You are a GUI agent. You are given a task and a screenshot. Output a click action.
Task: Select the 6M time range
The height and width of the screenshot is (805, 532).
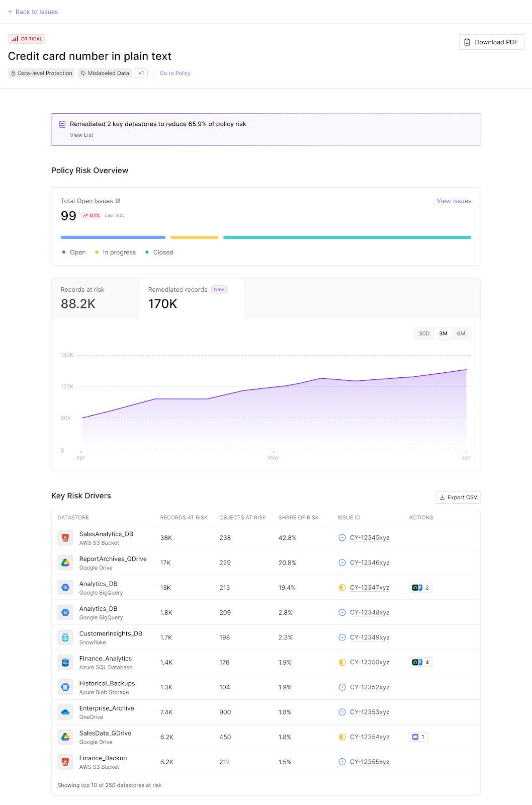(461, 334)
